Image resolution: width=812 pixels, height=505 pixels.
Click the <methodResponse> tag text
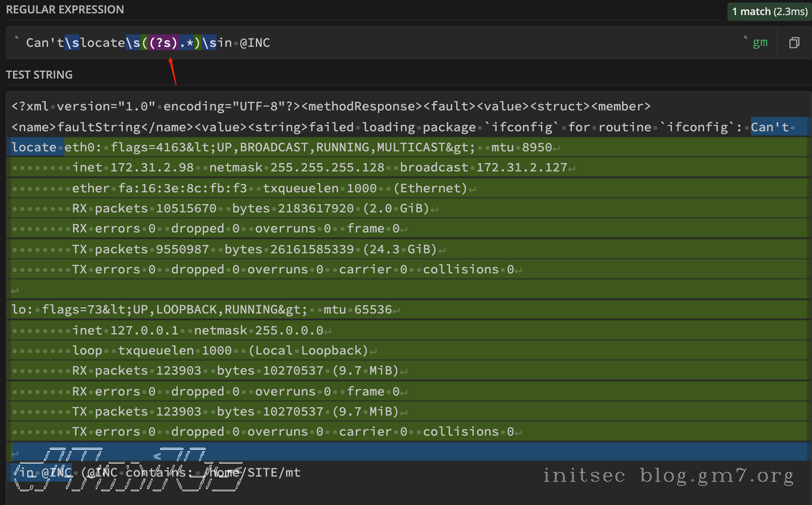(362, 106)
